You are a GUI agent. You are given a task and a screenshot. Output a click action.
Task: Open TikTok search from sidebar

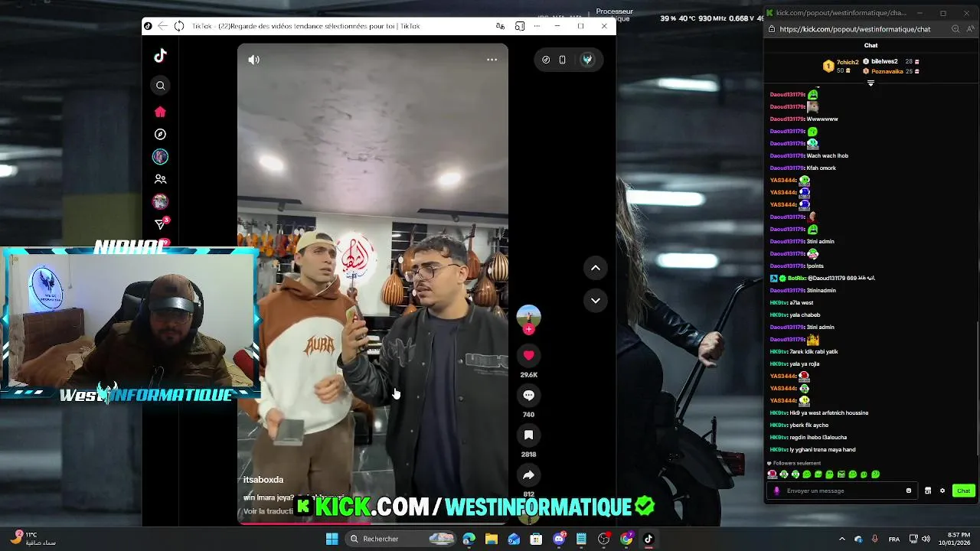(160, 86)
